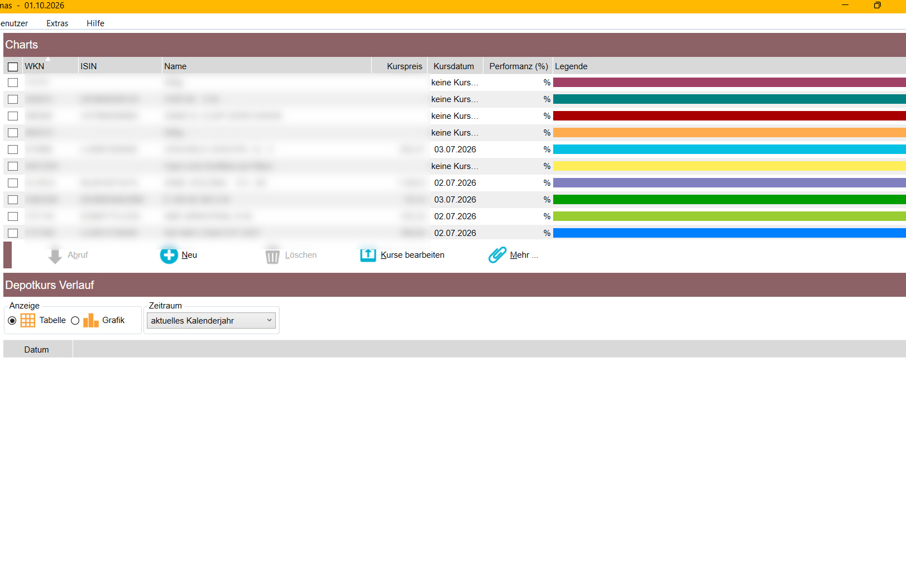Check the row with yellow legend bar
The width and height of the screenshot is (906, 588).
tap(13, 166)
